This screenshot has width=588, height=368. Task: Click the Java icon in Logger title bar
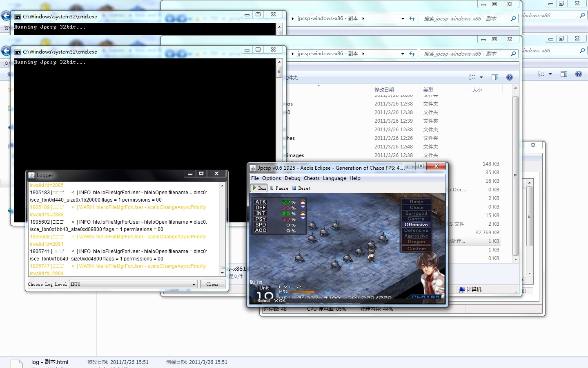(x=31, y=175)
